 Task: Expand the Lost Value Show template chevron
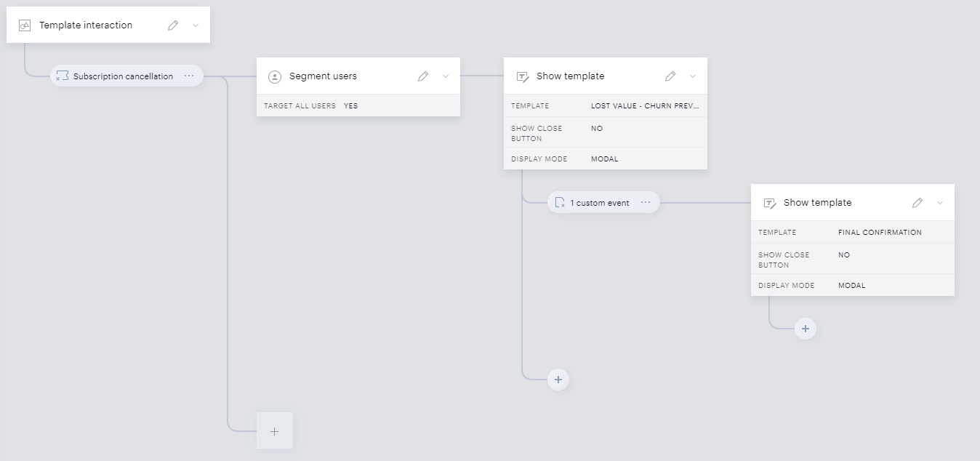click(693, 76)
